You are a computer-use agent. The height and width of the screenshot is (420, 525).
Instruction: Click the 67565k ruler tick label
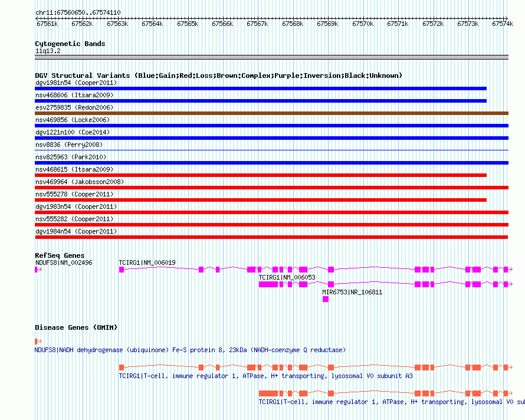pyautogui.click(x=188, y=24)
